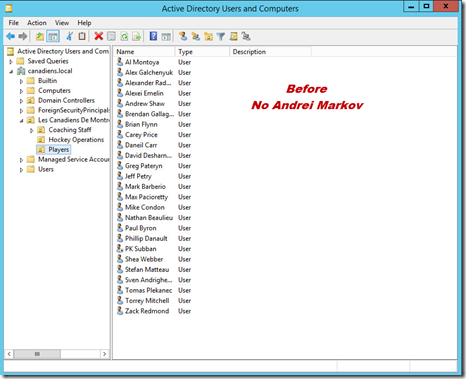This screenshot has height=379, width=466.
Task: Open the Help menu
Action: coord(84,23)
